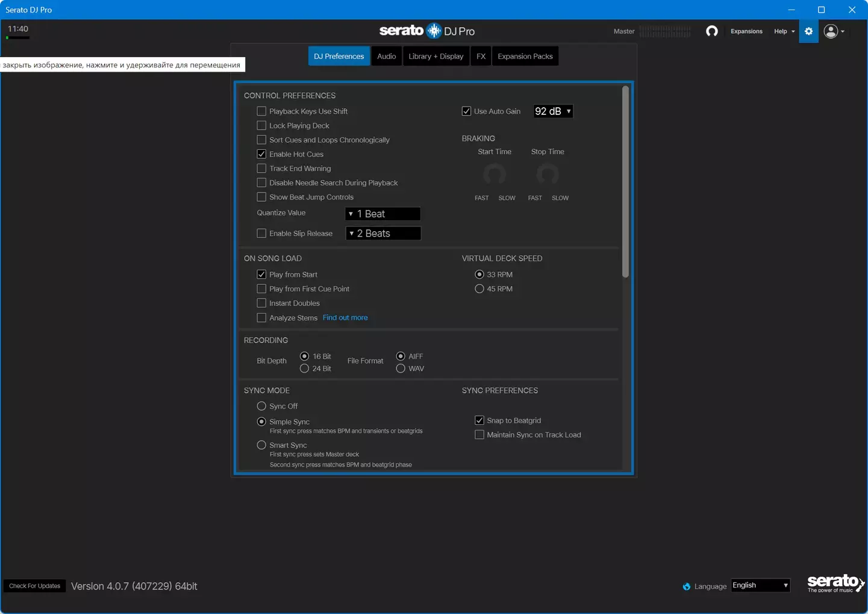Switch to the Library + Display tab

436,57
